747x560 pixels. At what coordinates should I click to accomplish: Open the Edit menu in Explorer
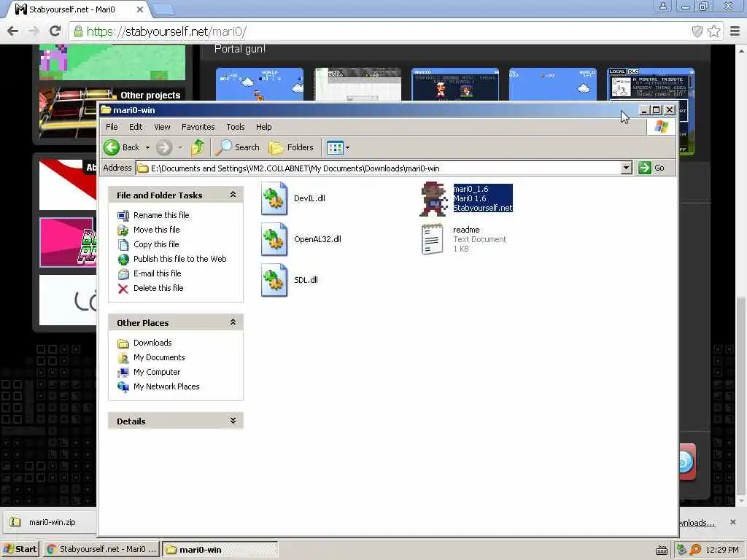[136, 127]
